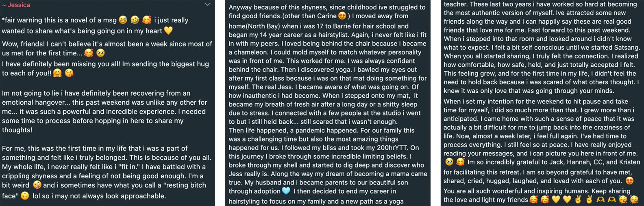Screen dimensions: 644x206
Task: Click the first victory hand emoji
Action: [578, 199]
